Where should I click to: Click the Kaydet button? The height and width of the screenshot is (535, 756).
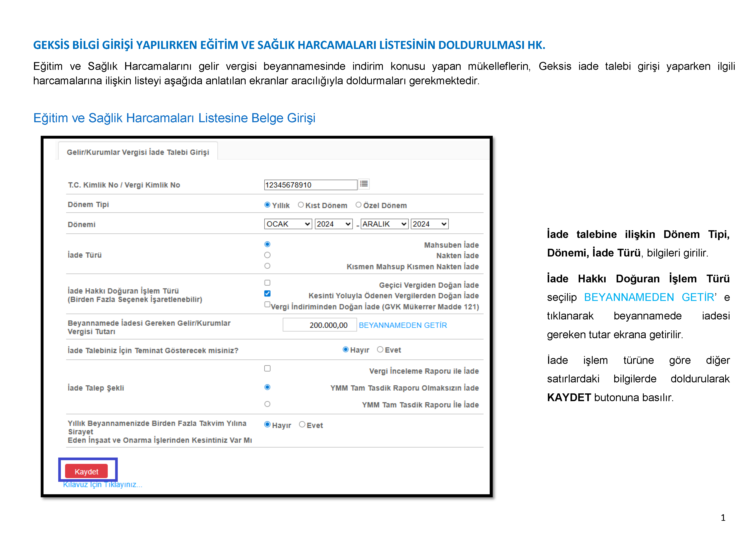pyautogui.click(x=87, y=472)
